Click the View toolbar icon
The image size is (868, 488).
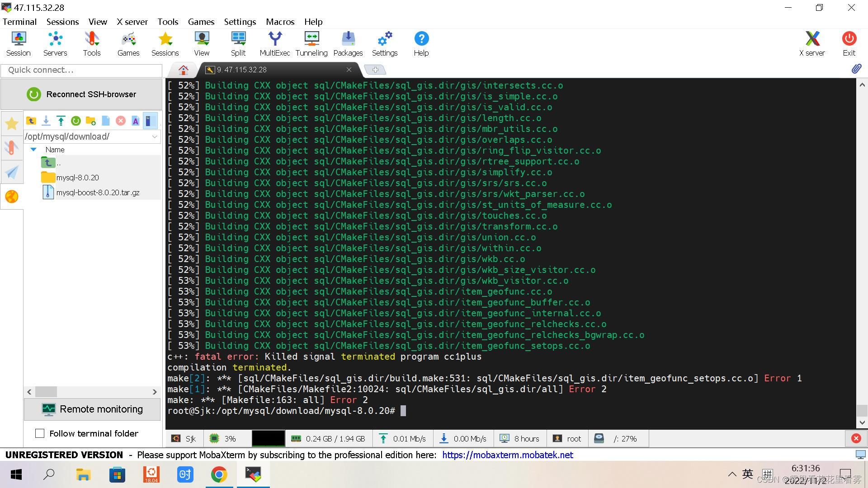tap(202, 44)
